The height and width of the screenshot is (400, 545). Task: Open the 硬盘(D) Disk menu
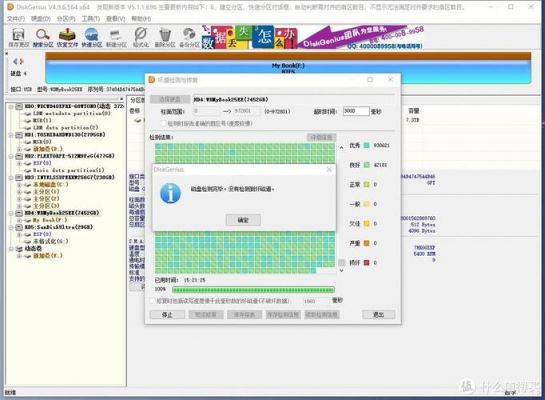tap(41, 19)
